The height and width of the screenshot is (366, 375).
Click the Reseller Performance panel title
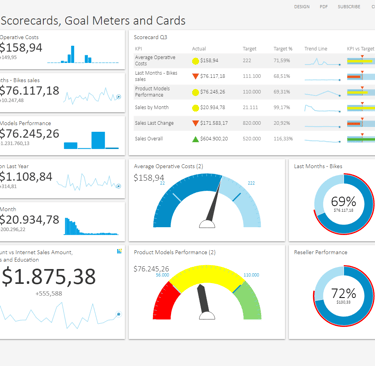(320, 252)
